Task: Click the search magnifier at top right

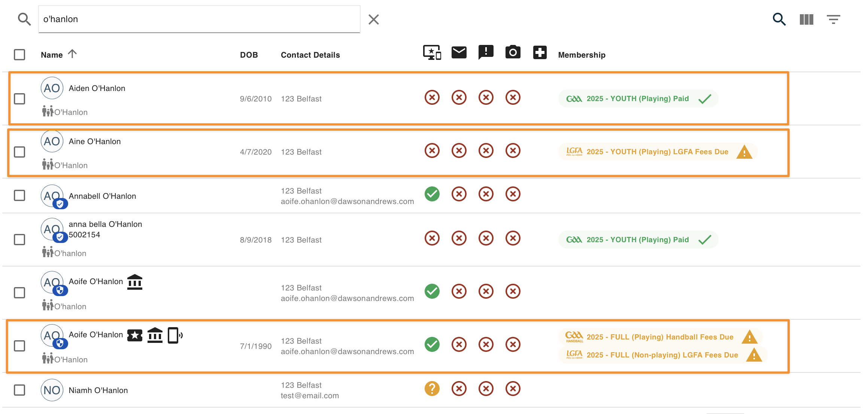Action: click(x=779, y=19)
